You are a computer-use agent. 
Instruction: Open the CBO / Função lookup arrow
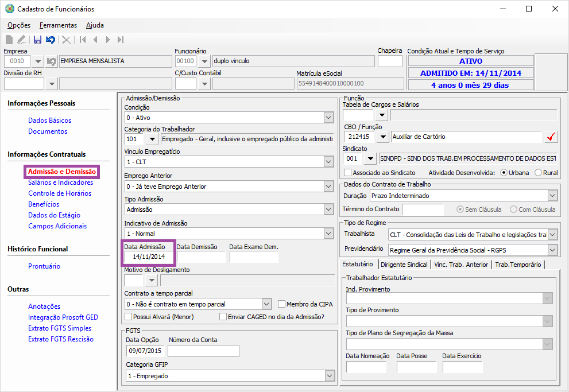click(382, 137)
